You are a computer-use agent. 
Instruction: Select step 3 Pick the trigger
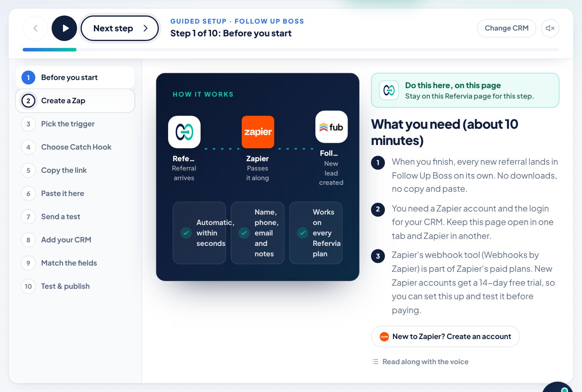pyautogui.click(x=75, y=124)
